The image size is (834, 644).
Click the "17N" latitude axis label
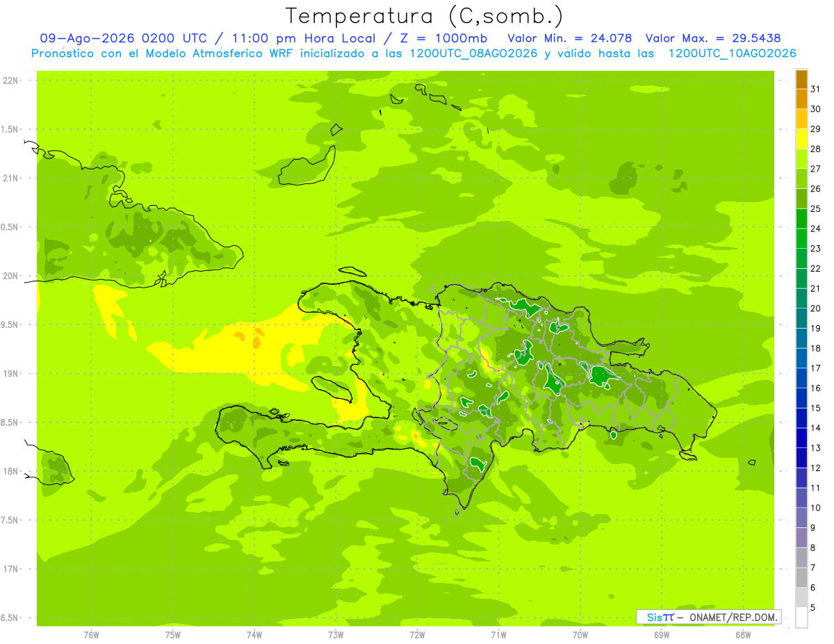(12, 569)
